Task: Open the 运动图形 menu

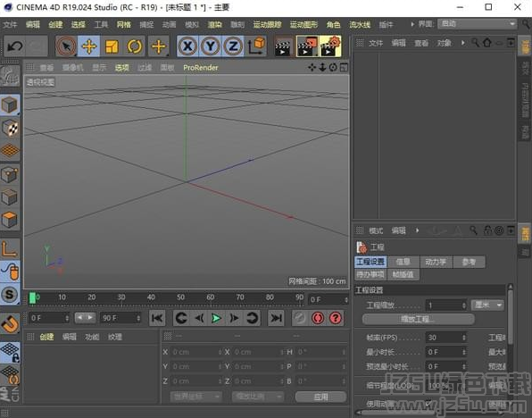Action: pyautogui.click(x=303, y=24)
